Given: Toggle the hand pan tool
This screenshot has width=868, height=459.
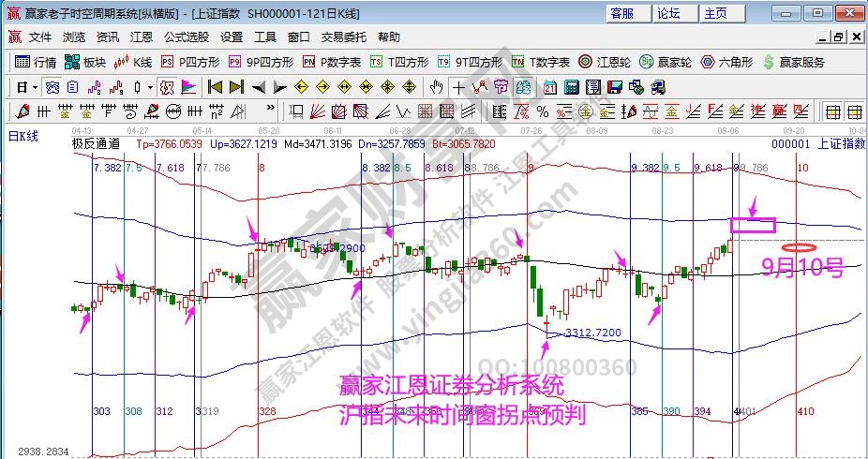Looking at the screenshot, I should (x=436, y=87).
